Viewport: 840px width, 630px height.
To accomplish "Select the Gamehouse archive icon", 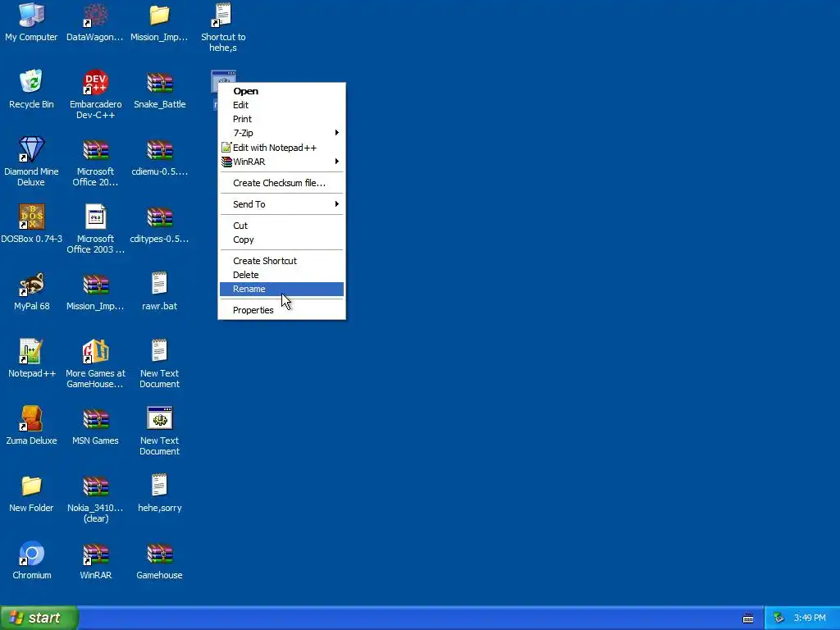I will click(x=159, y=554).
